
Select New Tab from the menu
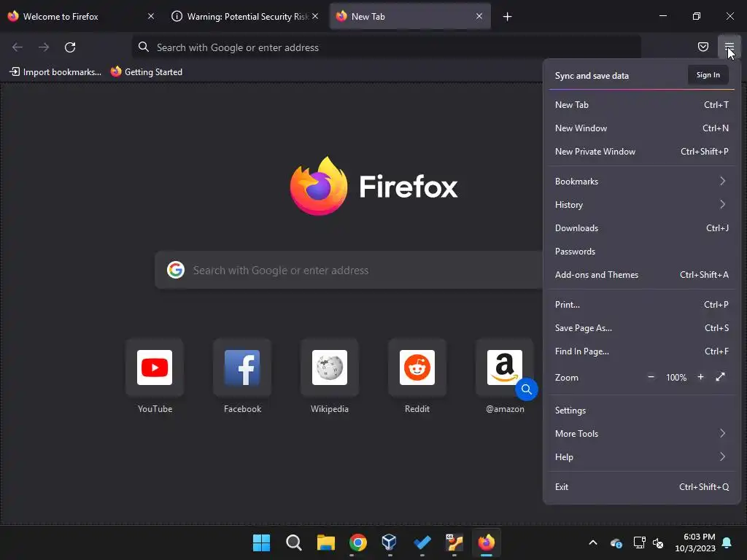641,105
